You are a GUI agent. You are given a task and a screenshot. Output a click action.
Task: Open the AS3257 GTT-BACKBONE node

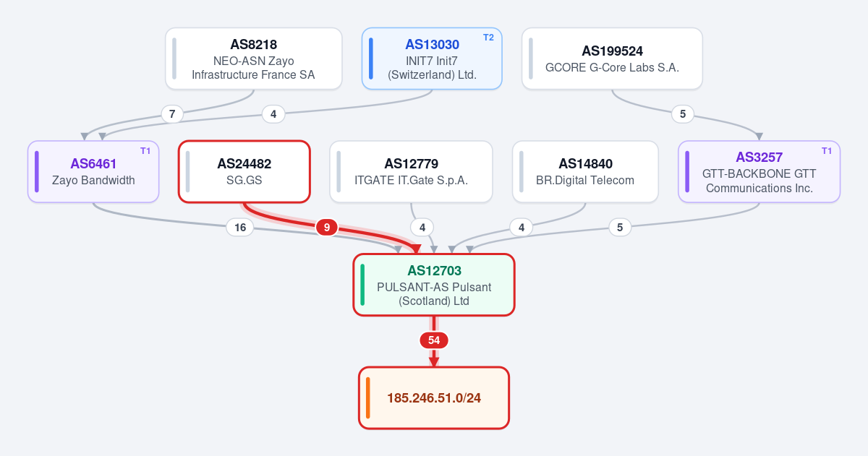759,172
